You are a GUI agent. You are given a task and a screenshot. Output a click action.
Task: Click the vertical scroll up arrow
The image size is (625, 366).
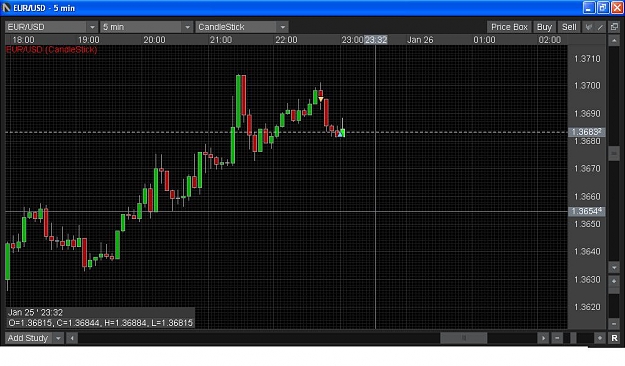coord(614,40)
